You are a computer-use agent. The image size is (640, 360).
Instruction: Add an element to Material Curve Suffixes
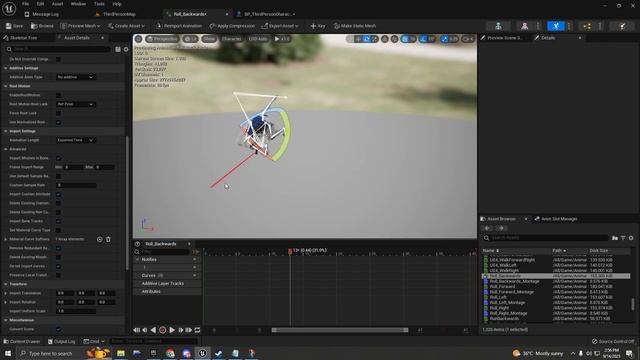tap(100, 239)
